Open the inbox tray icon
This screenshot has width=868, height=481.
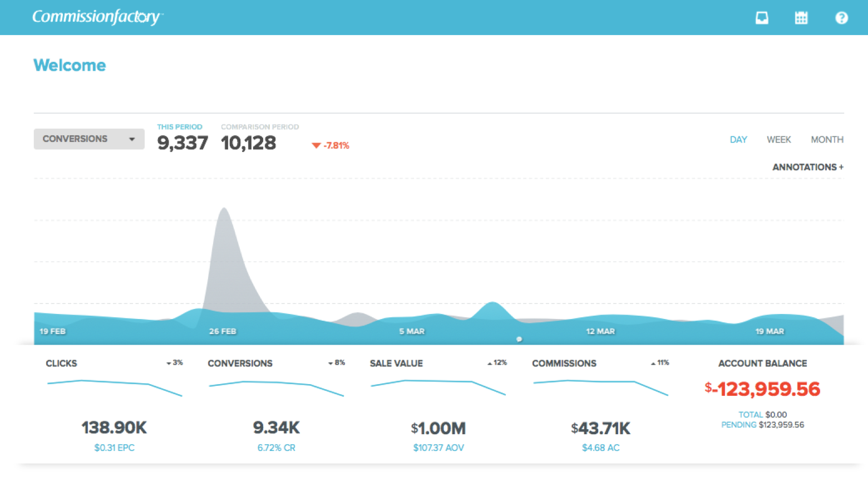[762, 18]
